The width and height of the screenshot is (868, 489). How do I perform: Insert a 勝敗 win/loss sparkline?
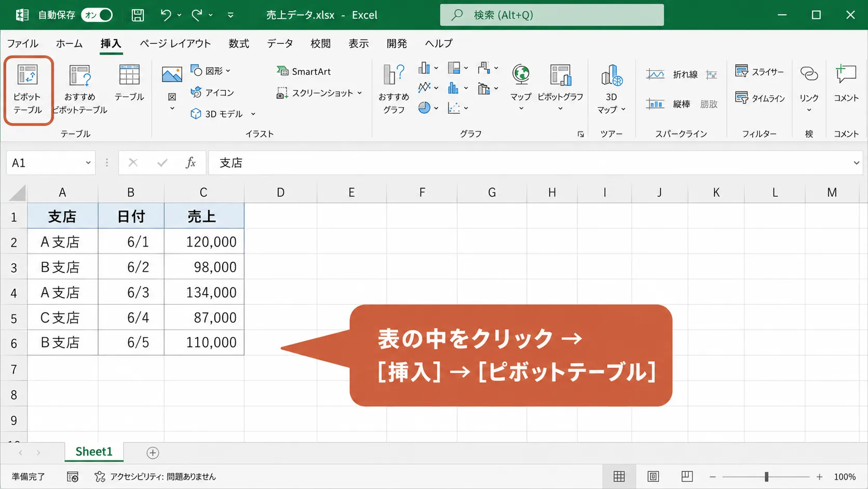pyautogui.click(x=709, y=104)
